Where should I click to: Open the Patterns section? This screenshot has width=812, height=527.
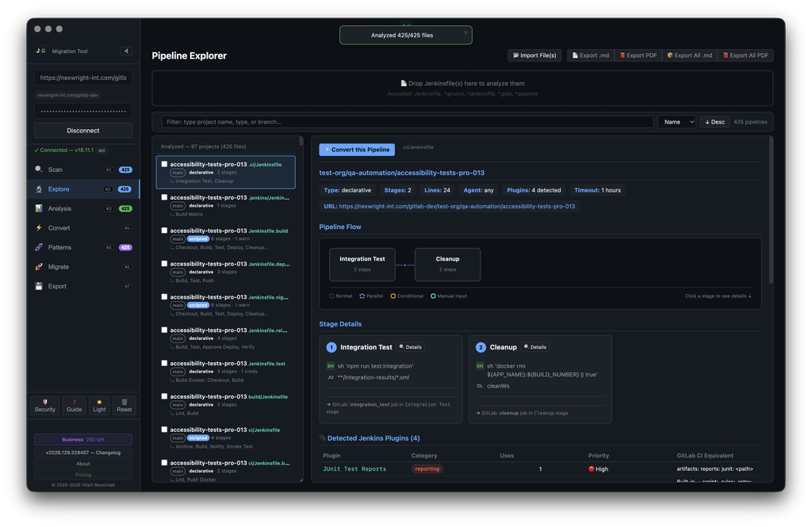pyautogui.click(x=82, y=247)
